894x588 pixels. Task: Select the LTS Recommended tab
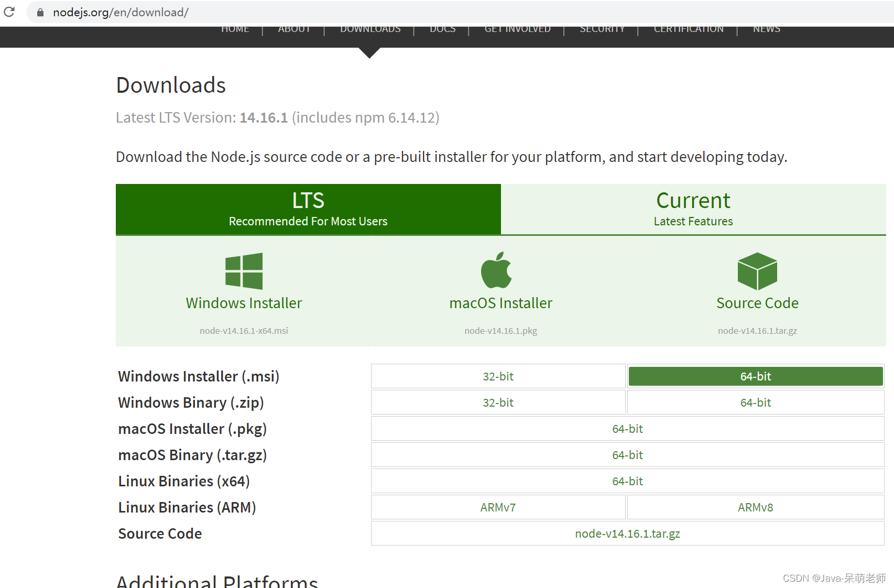click(x=308, y=209)
